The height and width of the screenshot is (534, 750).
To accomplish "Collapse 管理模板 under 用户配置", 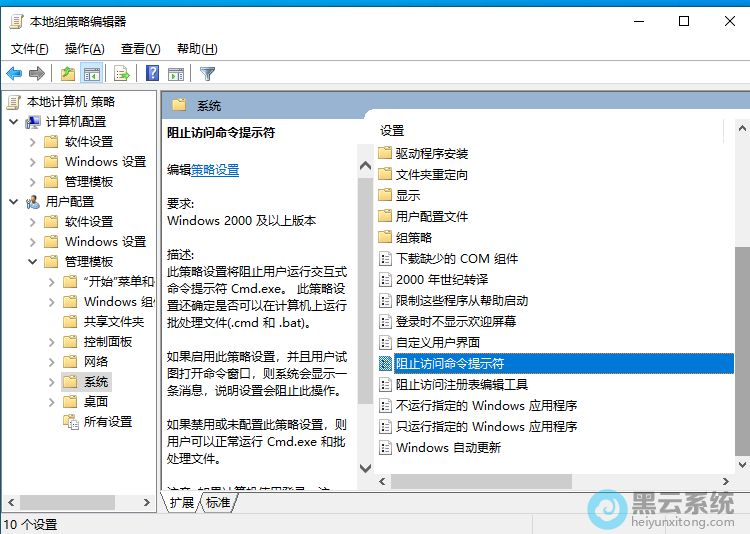I will 33,262.
